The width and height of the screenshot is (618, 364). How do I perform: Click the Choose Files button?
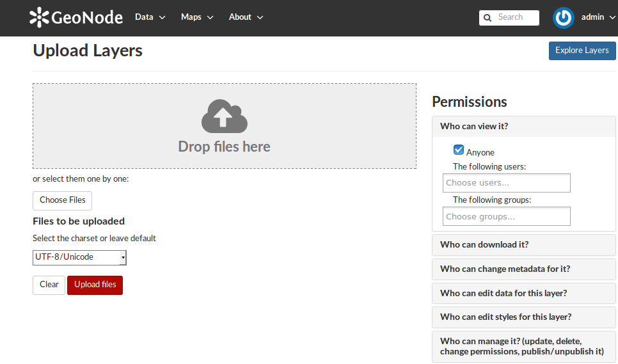click(62, 200)
